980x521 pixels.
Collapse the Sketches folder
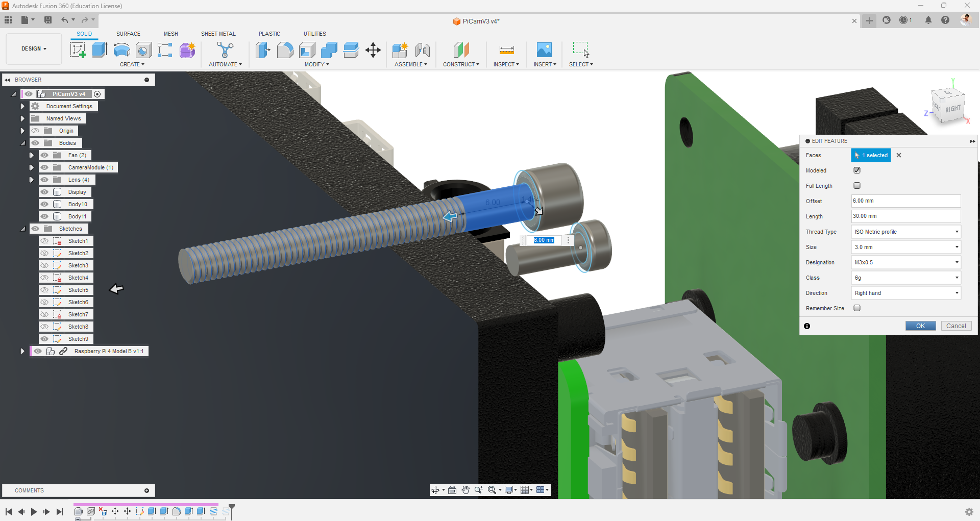tap(23, 229)
